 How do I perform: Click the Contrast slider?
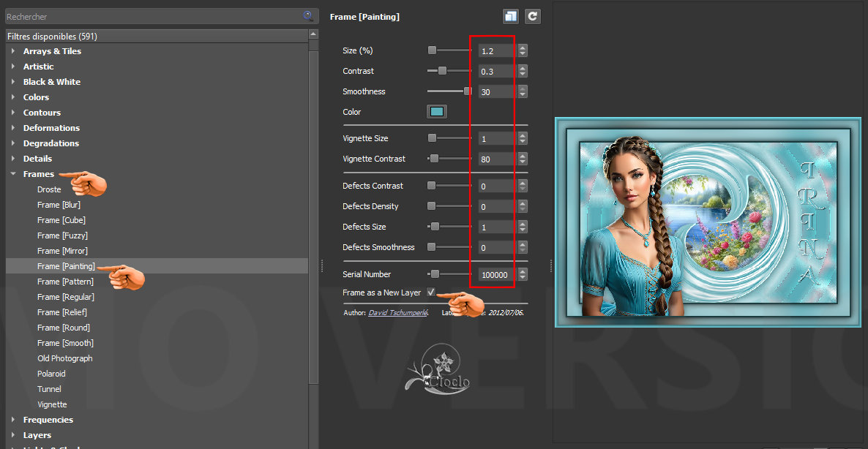(449, 71)
